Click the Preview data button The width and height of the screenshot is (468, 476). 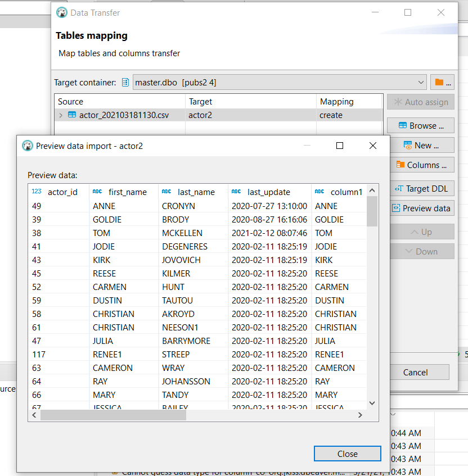[x=421, y=208]
